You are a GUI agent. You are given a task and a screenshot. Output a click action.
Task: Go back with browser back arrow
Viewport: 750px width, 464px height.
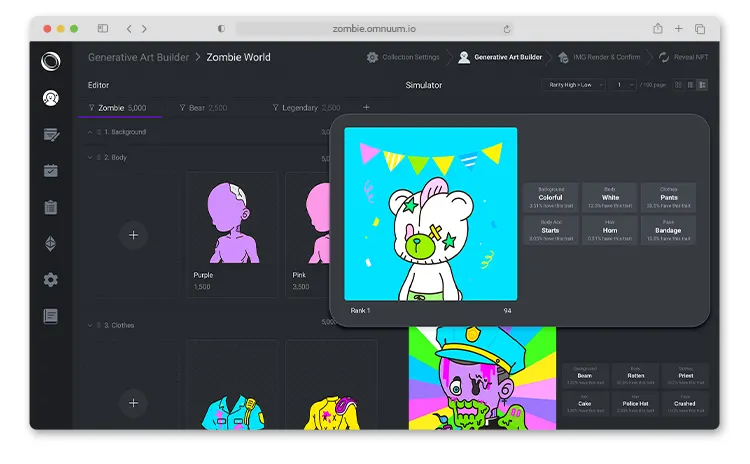tap(129, 29)
